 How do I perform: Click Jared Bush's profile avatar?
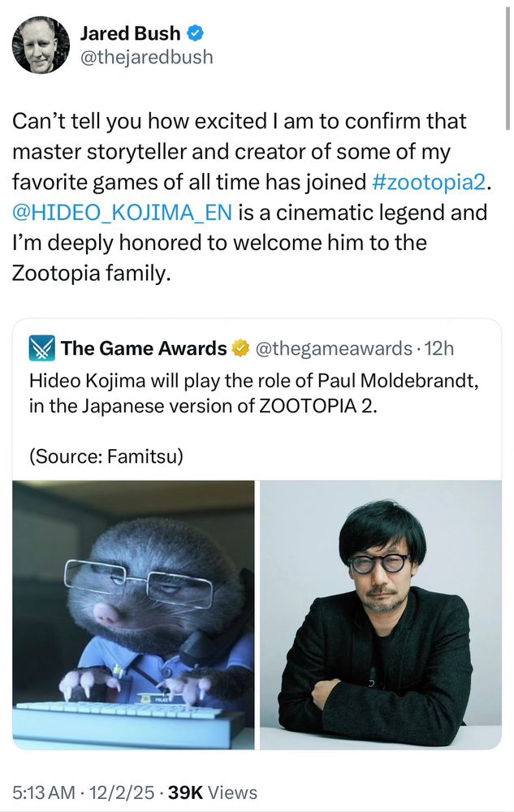click(41, 44)
